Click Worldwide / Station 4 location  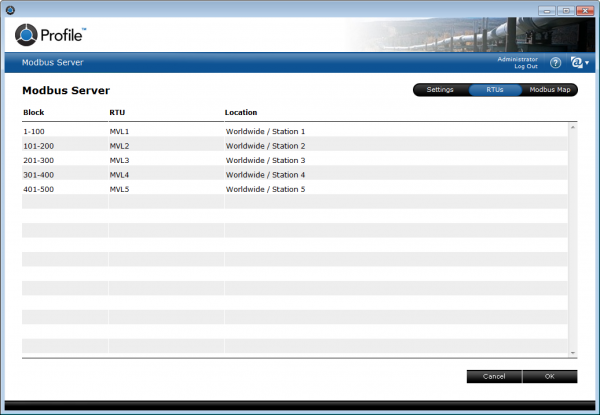pyautogui.click(x=265, y=175)
